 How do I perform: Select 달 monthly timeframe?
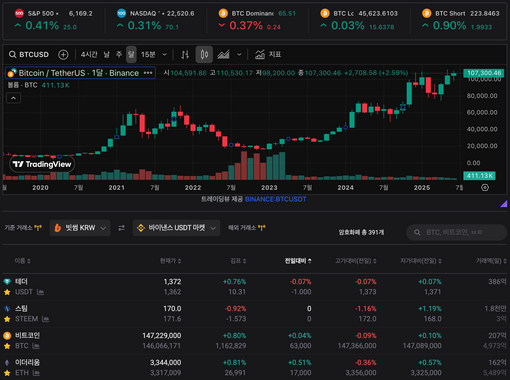click(x=131, y=54)
